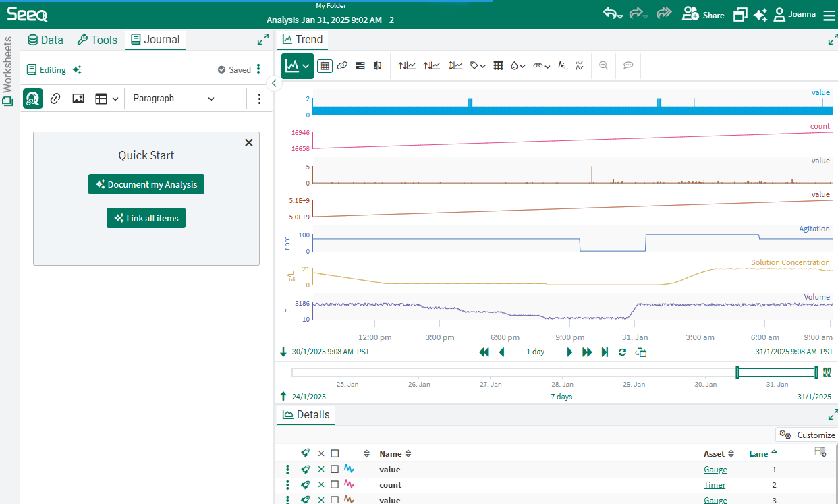This screenshot has height=504, width=838.
Task: Open the Timer asset link
Action: point(715,485)
